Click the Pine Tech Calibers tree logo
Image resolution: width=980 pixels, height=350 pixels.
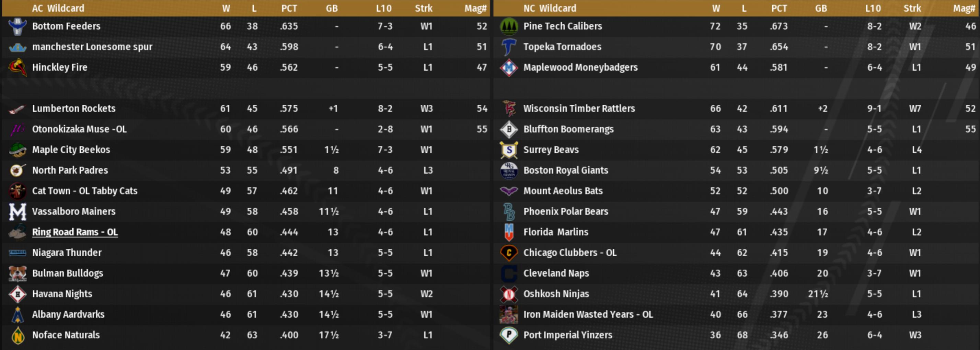[509, 26]
